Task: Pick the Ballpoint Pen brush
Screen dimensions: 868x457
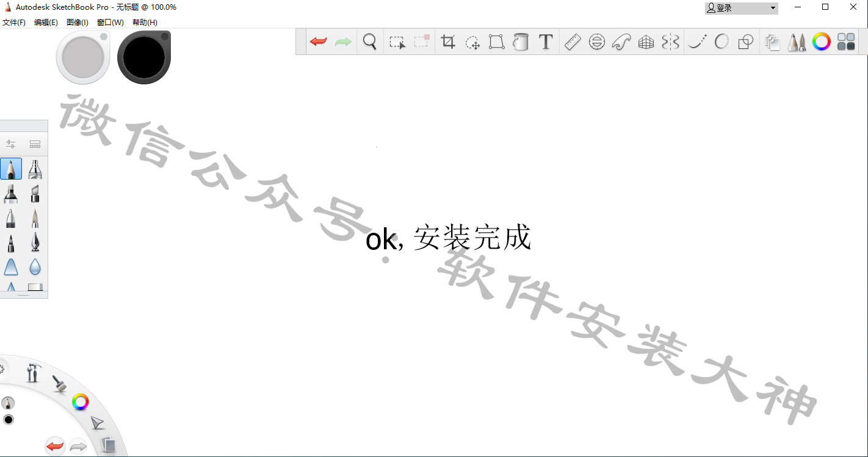Action: pyautogui.click(x=11, y=218)
